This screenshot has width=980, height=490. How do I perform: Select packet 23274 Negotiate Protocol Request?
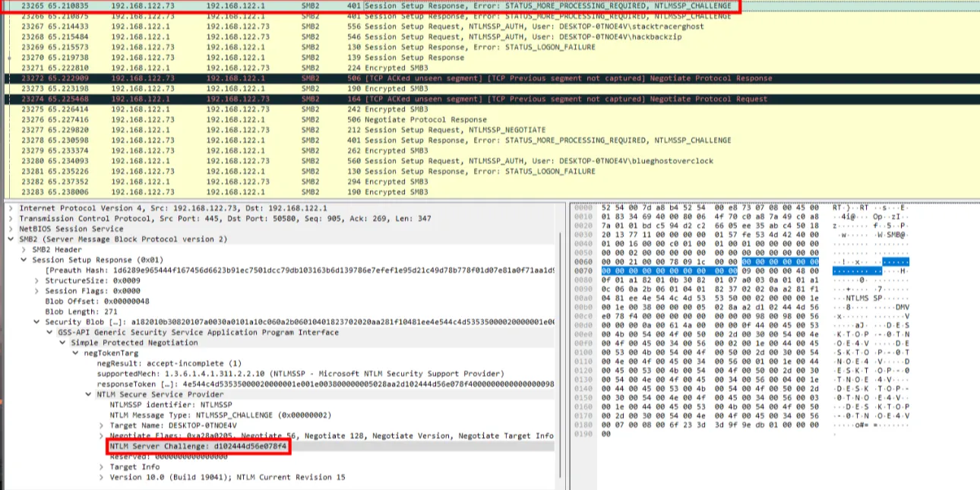point(490,99)
